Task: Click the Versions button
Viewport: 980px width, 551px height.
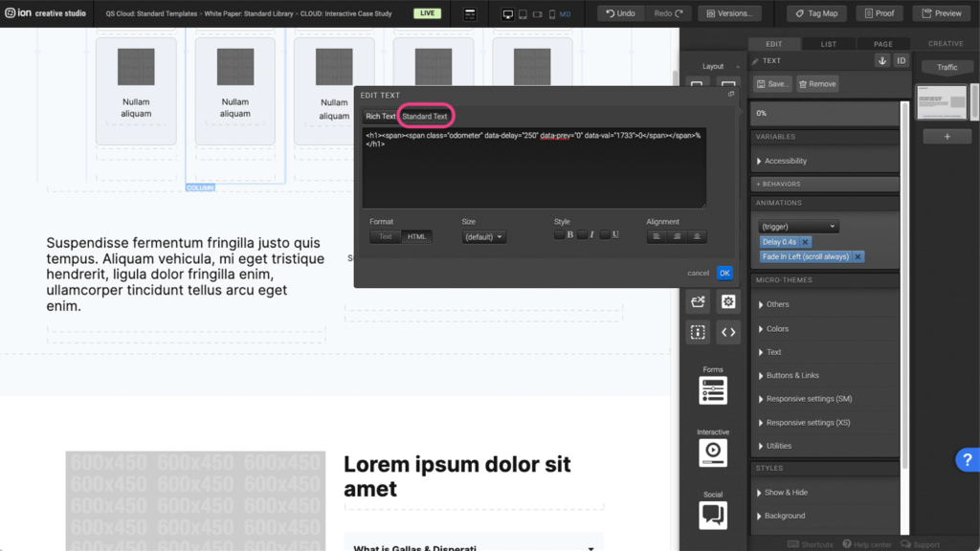Action: coord(729,13)
